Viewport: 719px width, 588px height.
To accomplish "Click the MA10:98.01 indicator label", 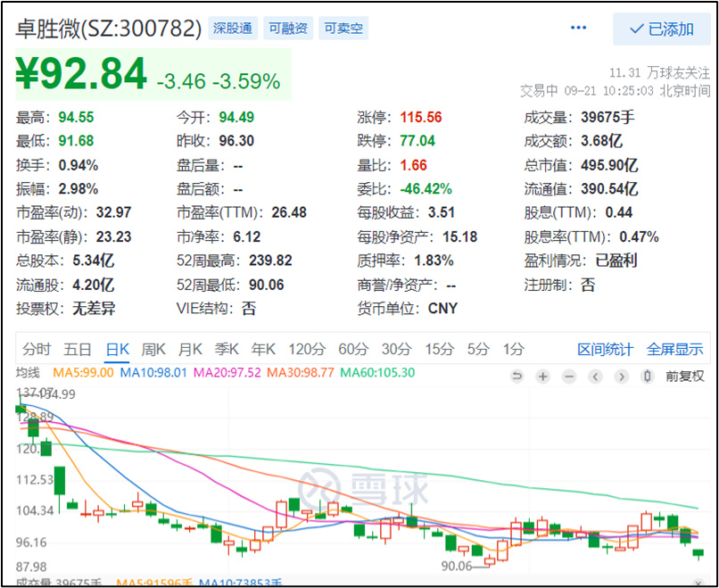I will click(153, 372).
